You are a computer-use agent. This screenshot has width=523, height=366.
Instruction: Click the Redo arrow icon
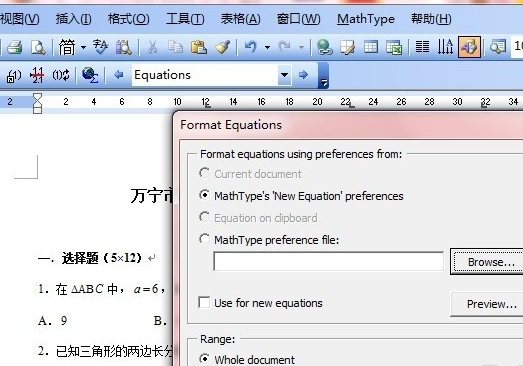(285, 47)
